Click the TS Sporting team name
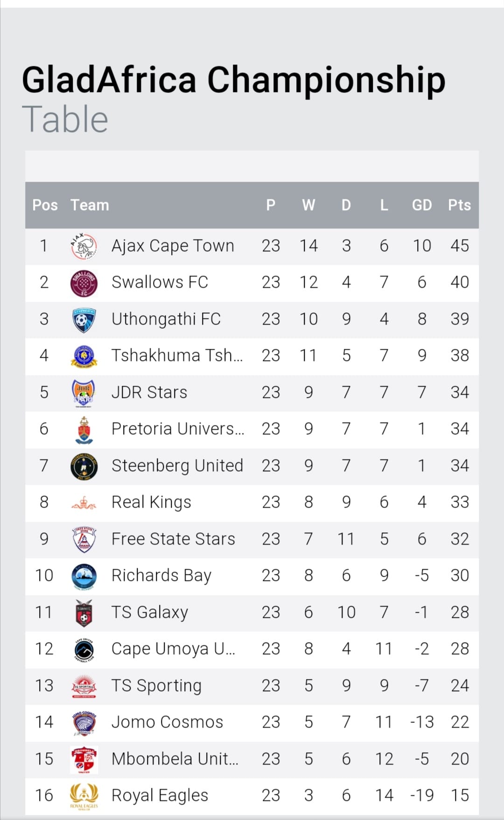504x820 pixels. 156,686
